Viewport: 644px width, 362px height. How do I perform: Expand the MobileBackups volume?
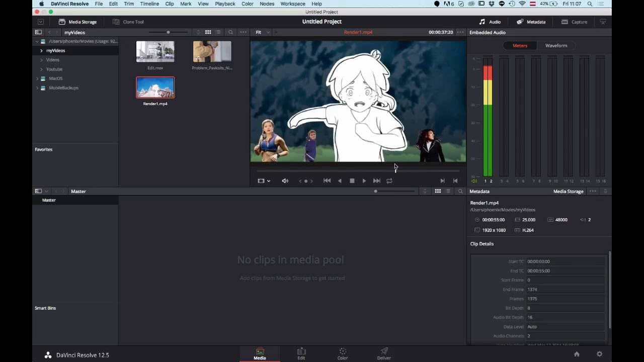pos(37,88)
